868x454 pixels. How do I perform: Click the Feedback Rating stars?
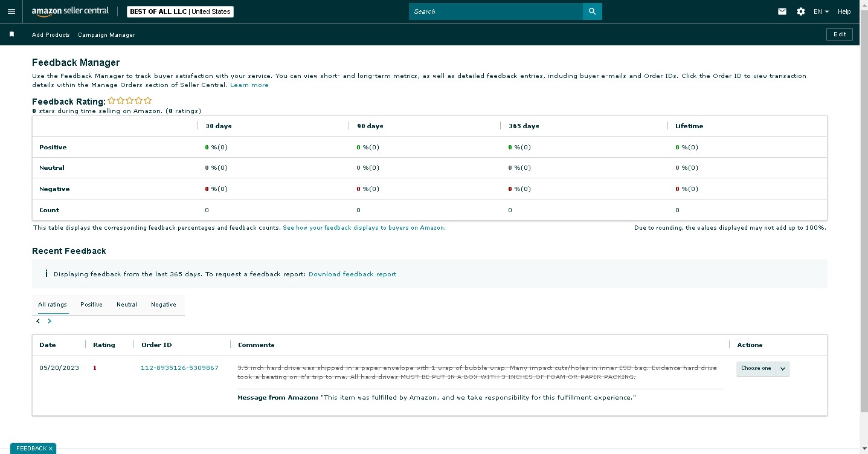(x=130, y=101)
